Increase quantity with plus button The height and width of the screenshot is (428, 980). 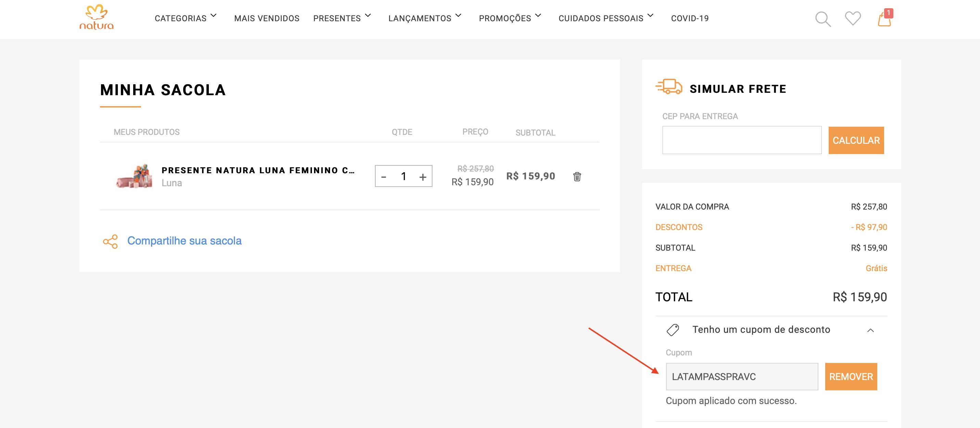tap(423, 177)
